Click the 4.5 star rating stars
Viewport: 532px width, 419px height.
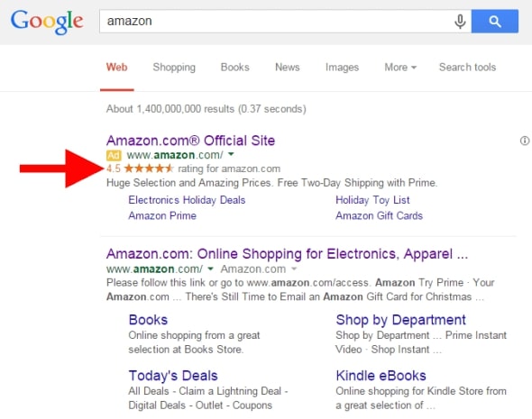[x=149, y=169]
